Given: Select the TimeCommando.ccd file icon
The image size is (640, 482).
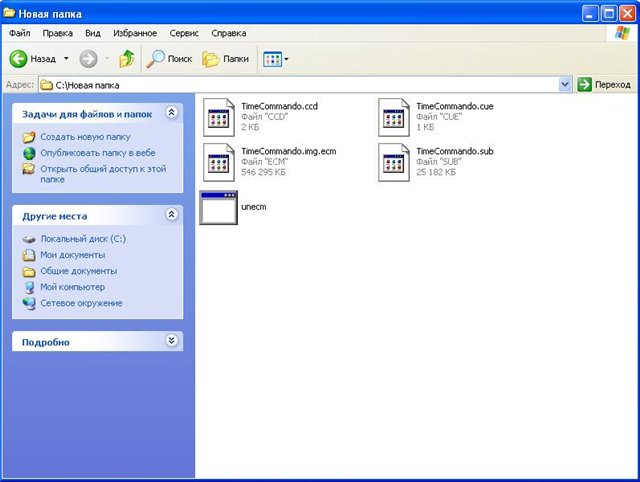Looking at the screenshot, I should pos(219,117).
